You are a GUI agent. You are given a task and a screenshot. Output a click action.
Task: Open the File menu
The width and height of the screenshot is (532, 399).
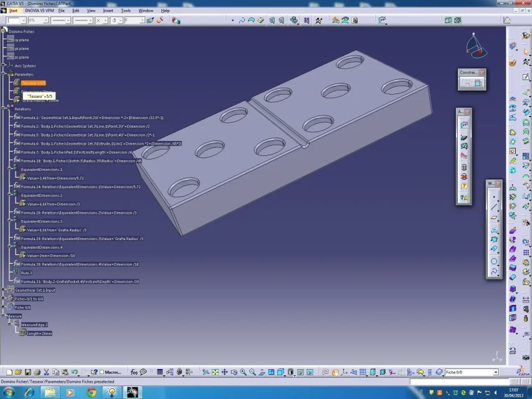[62, 11]
